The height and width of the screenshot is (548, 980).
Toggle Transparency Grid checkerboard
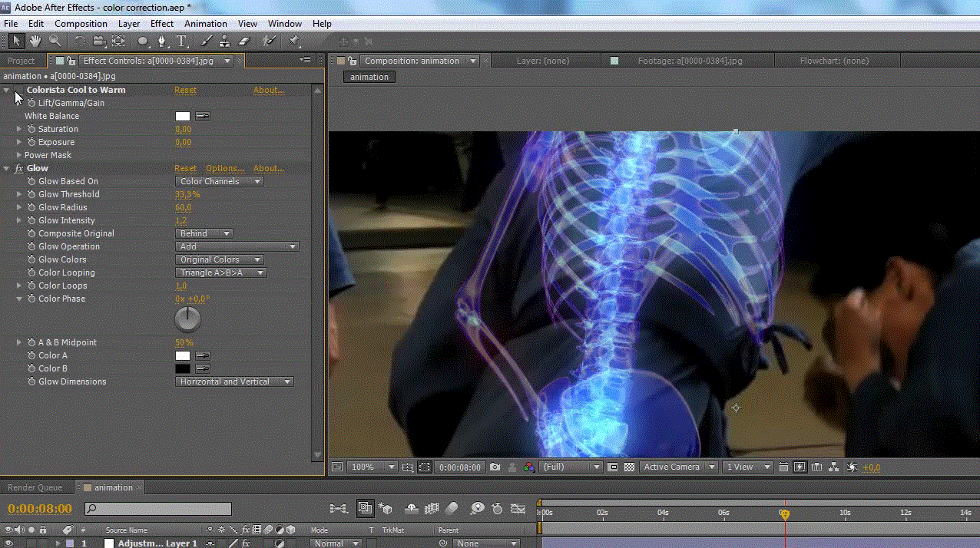tap(630, 467)
